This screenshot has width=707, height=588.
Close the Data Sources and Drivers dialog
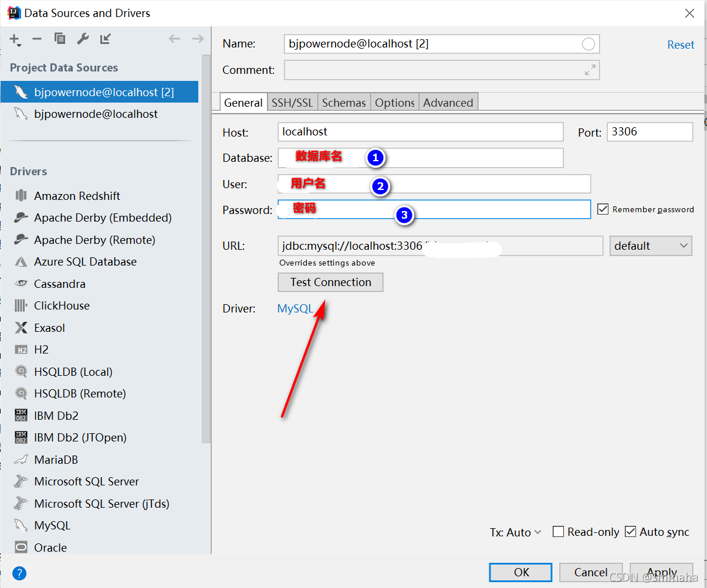690,13
